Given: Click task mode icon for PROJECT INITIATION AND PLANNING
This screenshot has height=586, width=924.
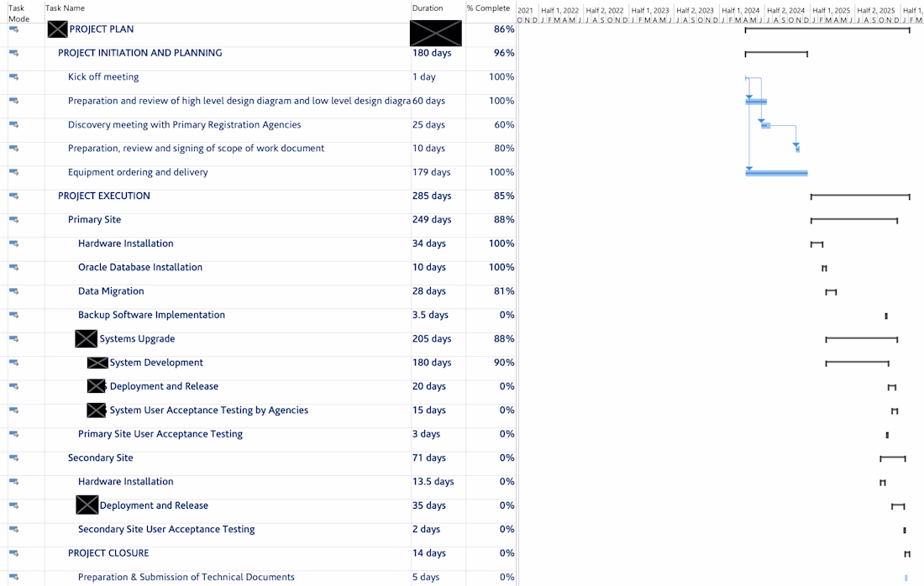Looking at the screenshot, I should click(x=13, y=53).
